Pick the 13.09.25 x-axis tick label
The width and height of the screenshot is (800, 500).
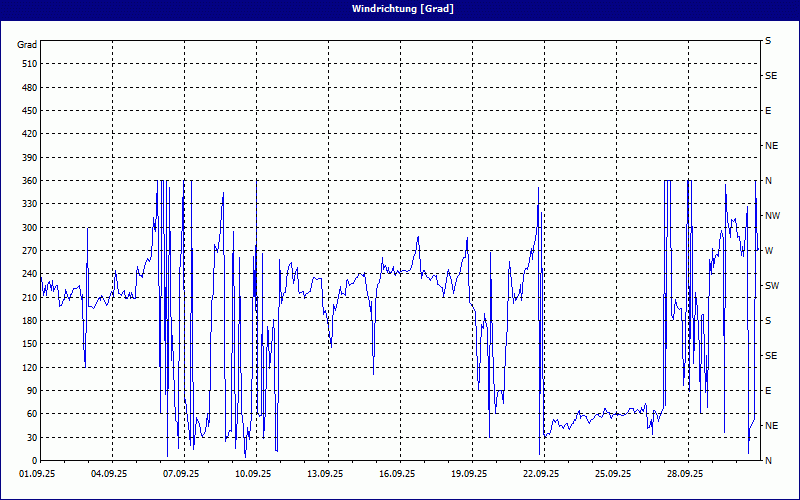coord(325,474)
